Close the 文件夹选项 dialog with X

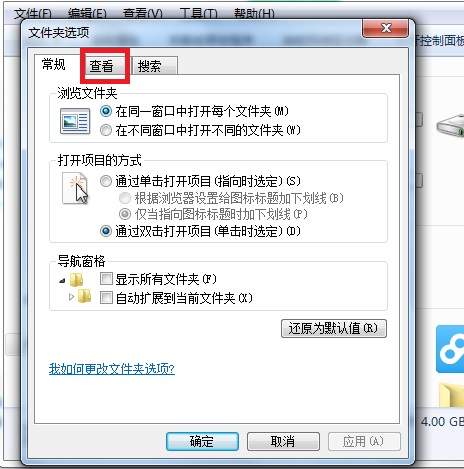click(386, 28)
